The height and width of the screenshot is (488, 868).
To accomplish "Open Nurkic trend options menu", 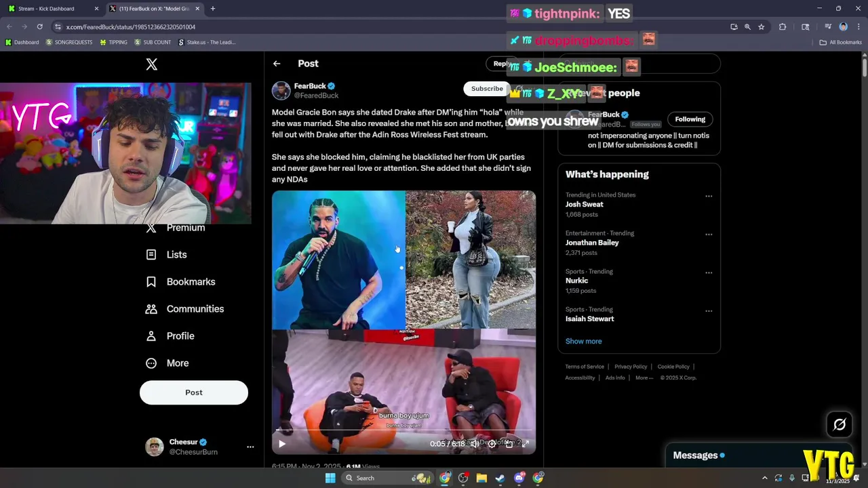I will click(x=709, y=273).
